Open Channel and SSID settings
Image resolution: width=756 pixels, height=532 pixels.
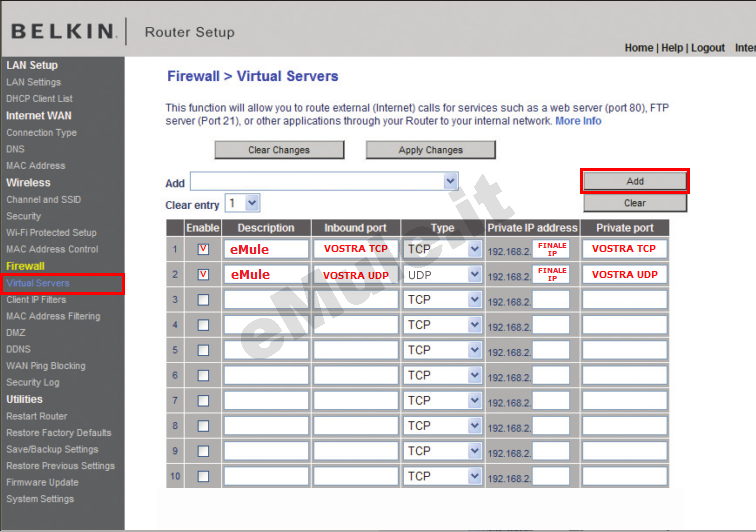(x=44, y=200)
